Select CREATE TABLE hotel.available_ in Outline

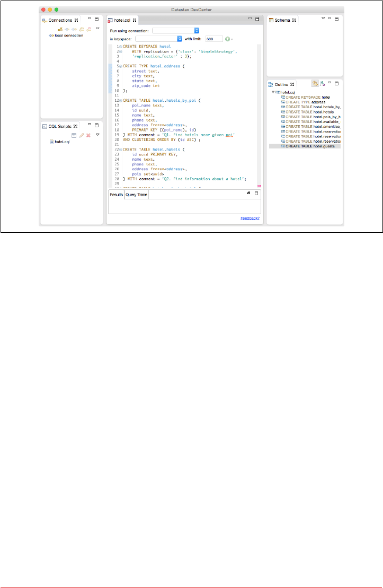pyautogui.click(x=310, y=122)
